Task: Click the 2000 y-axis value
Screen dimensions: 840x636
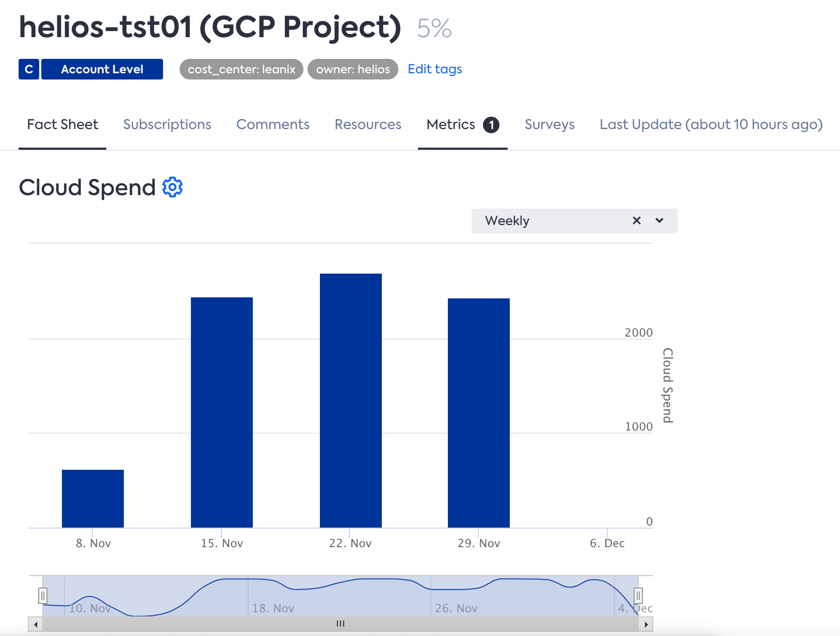Action: 639,332
